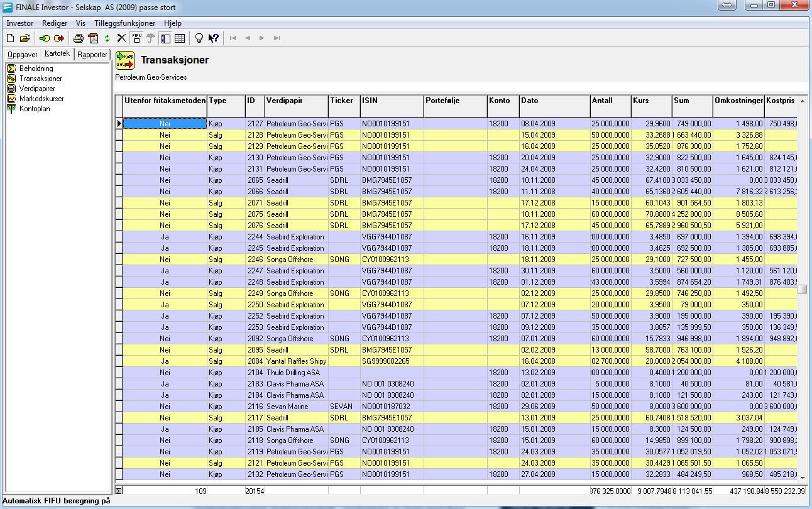Click the Dato column header
This screenshot has width=812, height=509.
(555, 106)
